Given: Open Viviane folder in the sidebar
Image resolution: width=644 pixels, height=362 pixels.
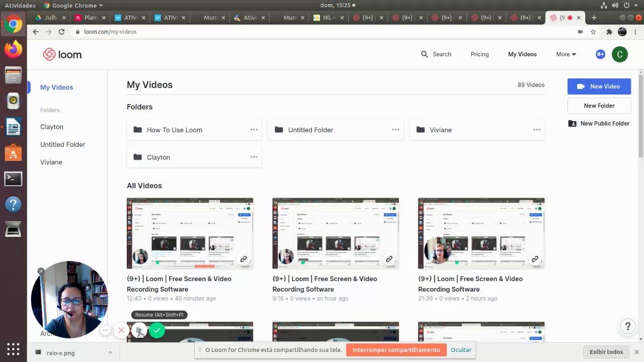Looking at the screenshot, I should [51, 162].
